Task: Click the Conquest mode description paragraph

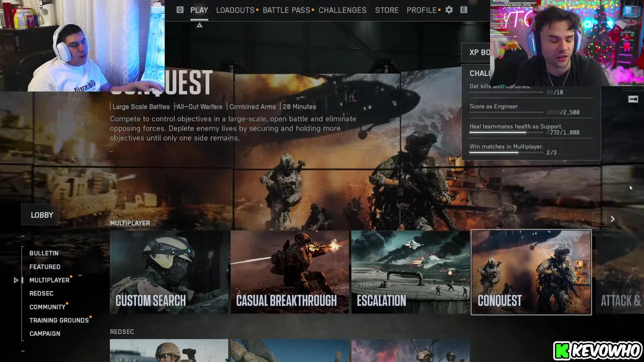Action: tap(233, 128)
